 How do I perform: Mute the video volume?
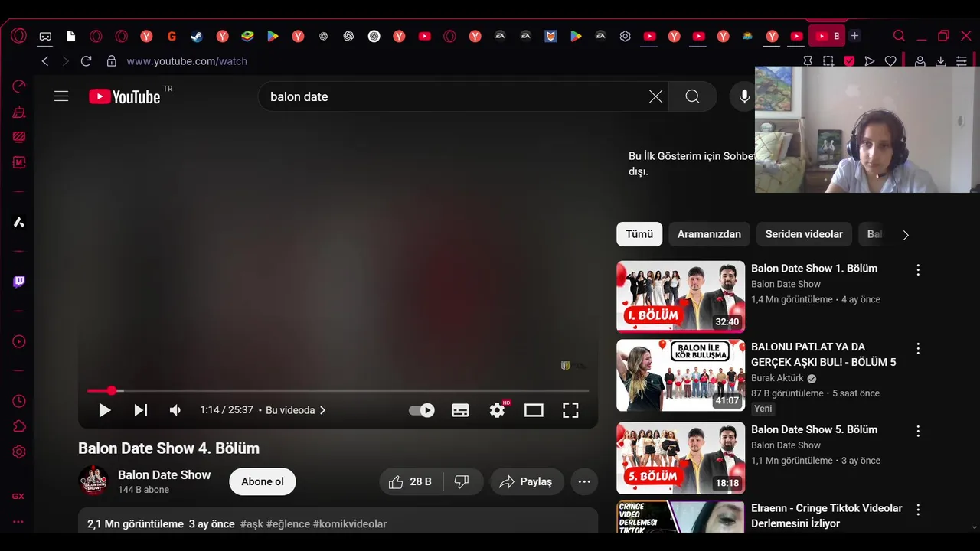(x=175, y=410)
